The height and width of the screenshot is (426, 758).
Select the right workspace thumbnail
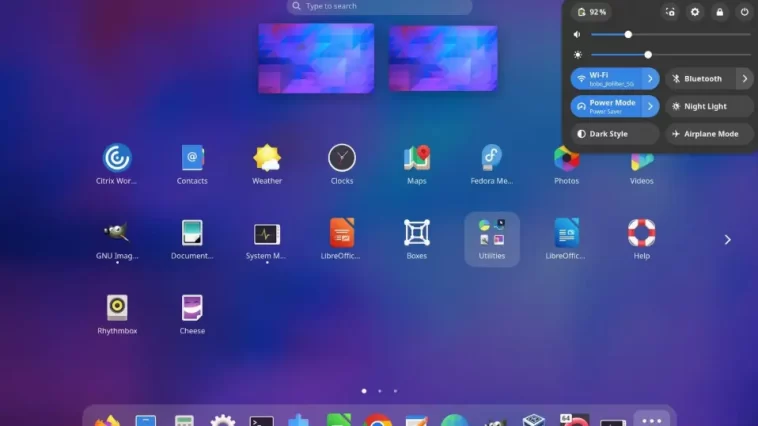point(443,59)
